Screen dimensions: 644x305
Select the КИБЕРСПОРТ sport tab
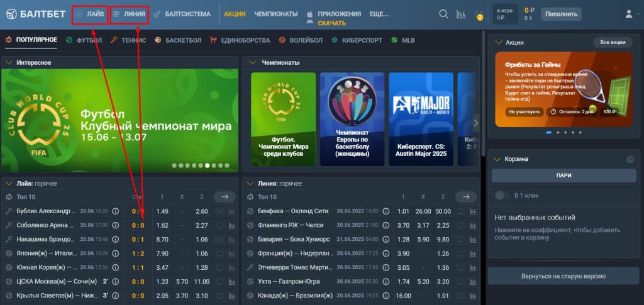pos(357,40)
